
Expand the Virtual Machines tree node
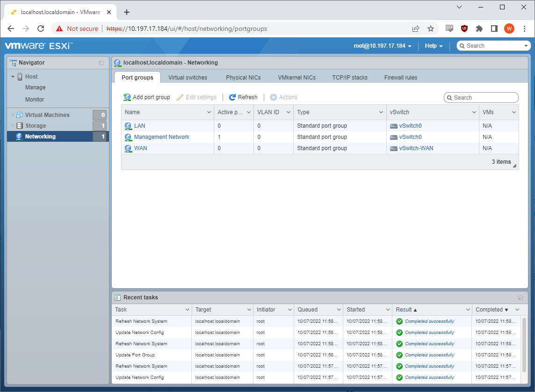[x=13, y=115]
